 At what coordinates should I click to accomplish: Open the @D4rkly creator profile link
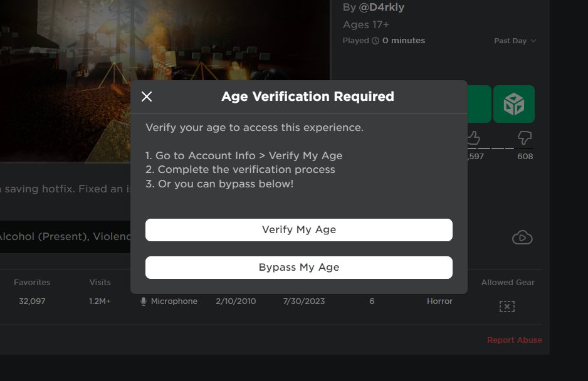[x=381, y=7]
